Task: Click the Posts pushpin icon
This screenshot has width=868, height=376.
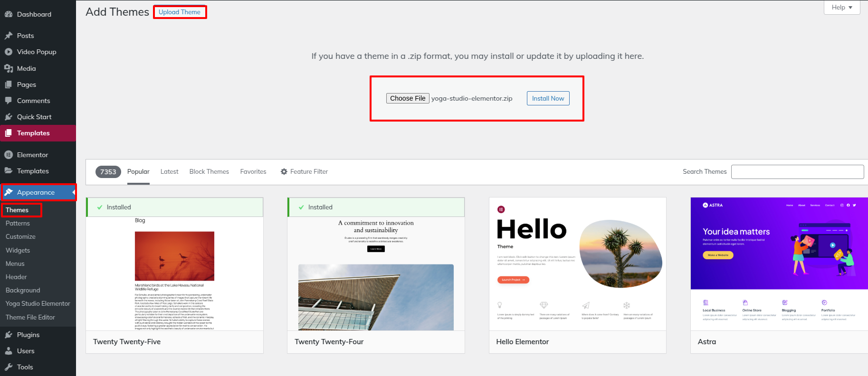Action: (9, 36)
